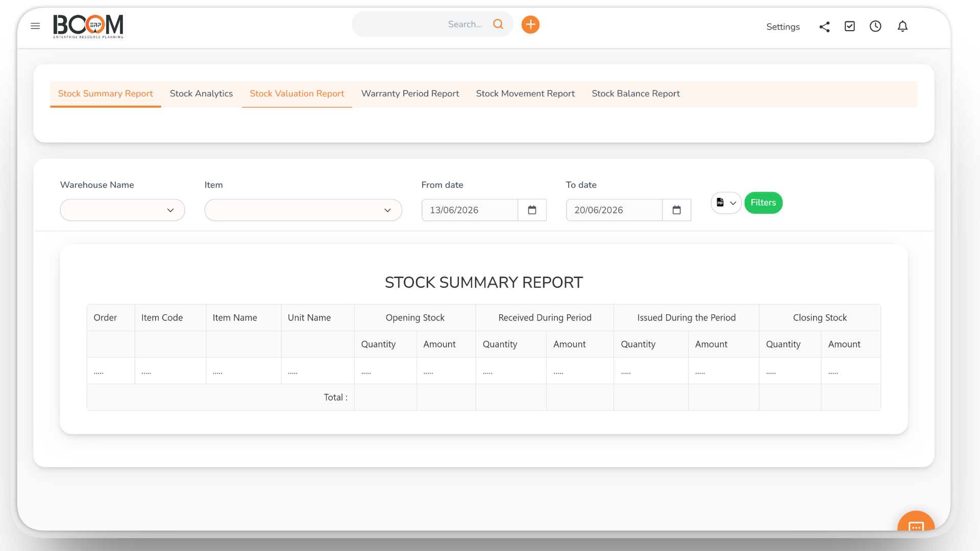Viewport: 980px width, 551px height.
Task: Click the Item field label
Action: [x=213, y=185]
